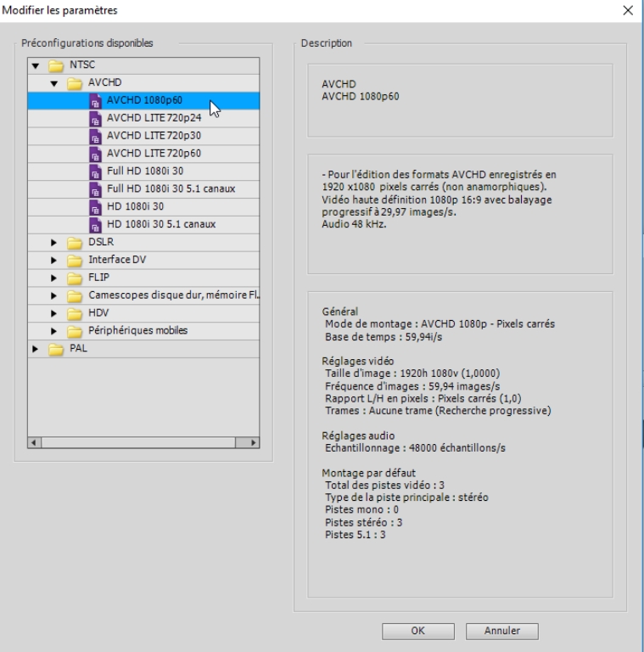Click the AVCHD 1080p60 preset icon
Image resolution: width=644 pixels, height=652 pixels.
[x=96, y=101]
